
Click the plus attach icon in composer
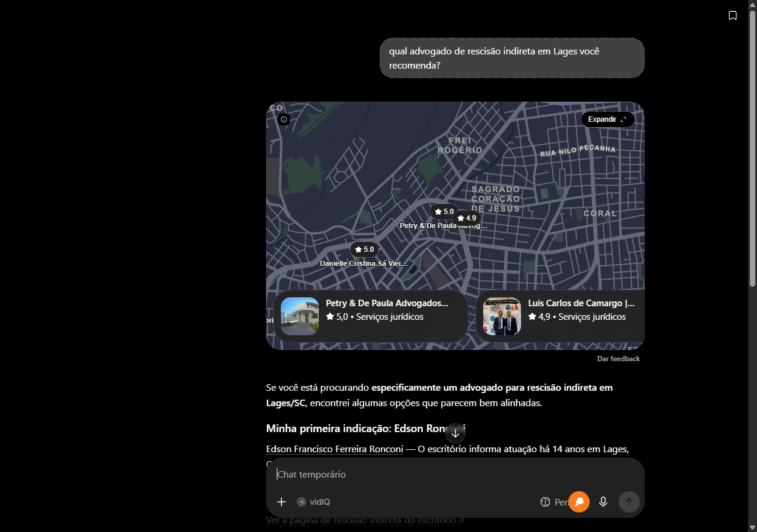282,502
